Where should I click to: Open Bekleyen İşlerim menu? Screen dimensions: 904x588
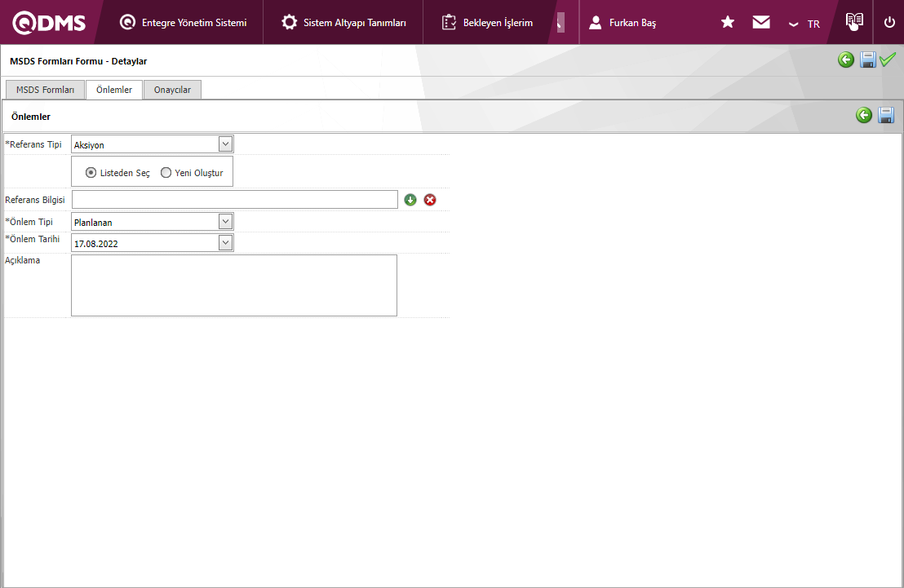(487, 23)
